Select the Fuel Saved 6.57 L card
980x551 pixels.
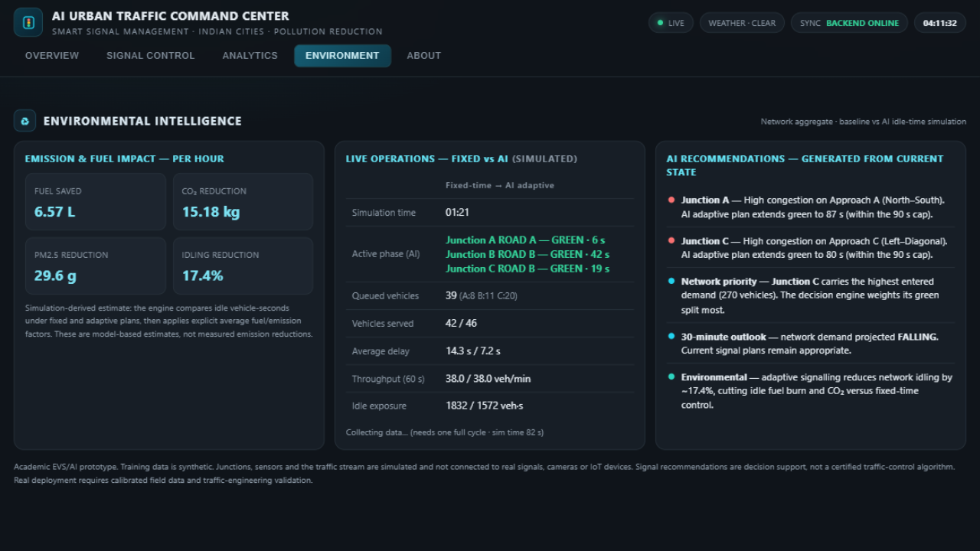click(96, 202)
